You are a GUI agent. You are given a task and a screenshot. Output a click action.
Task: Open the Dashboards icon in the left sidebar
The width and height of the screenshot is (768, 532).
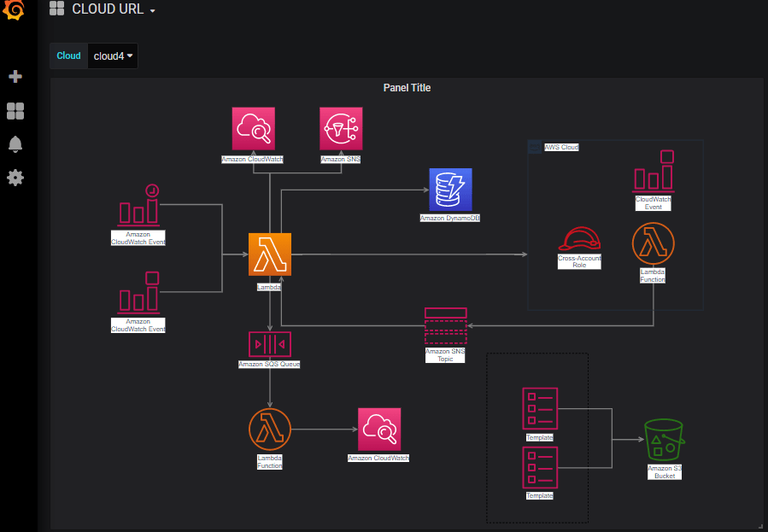tap(15, 111)
